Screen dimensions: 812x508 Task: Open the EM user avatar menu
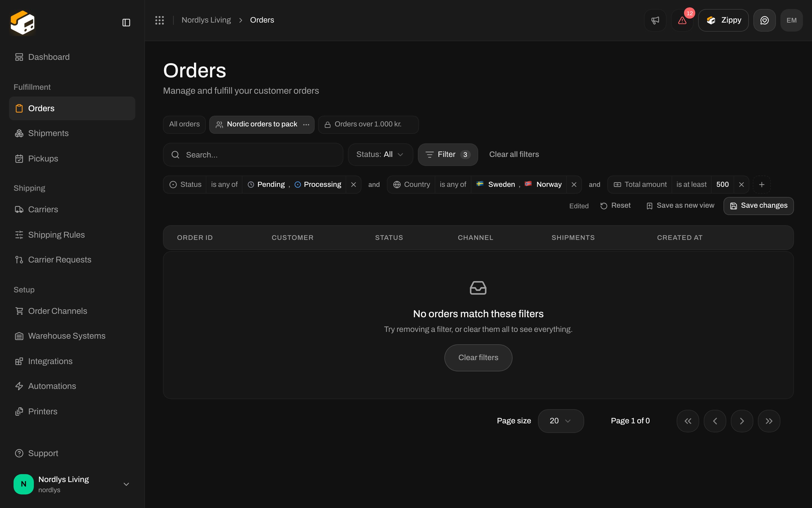tap(791, 20)
